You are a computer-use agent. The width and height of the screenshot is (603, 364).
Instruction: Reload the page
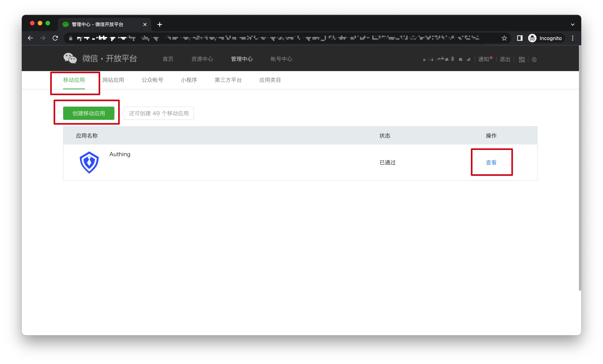pyautogui.click(x=55, y=38)
